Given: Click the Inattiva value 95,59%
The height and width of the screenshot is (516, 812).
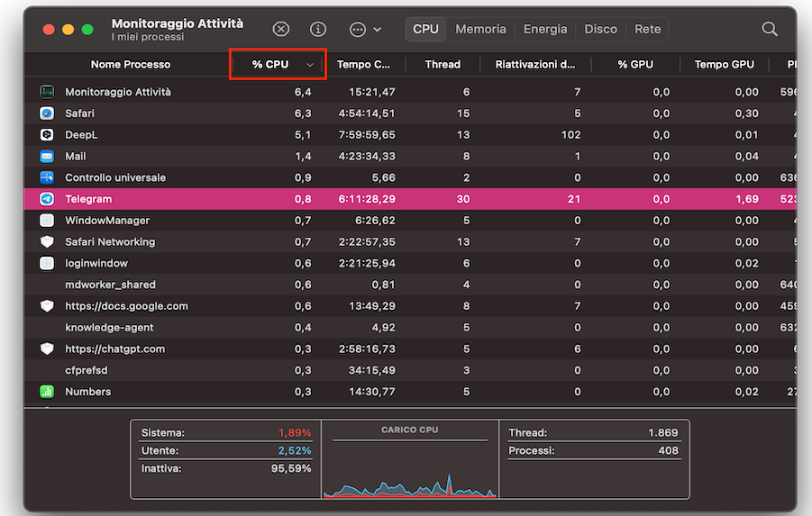Looking at the screenshot, I should coord(291,469).
